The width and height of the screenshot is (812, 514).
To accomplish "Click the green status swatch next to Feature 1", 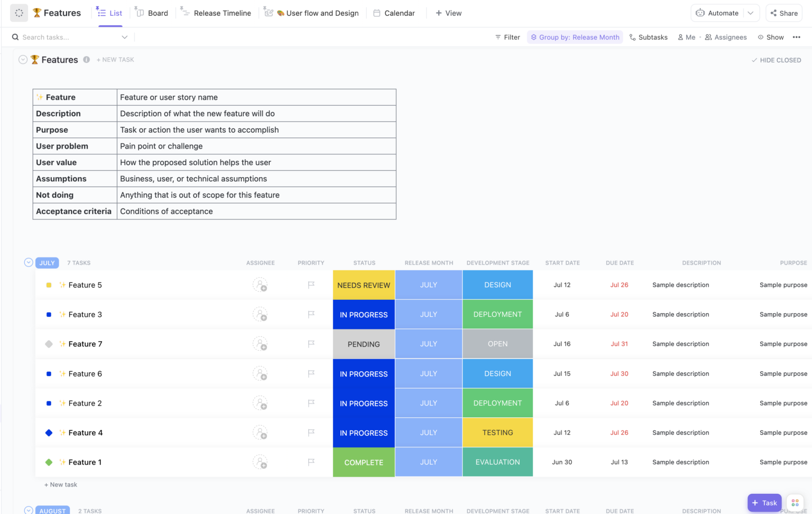I will click(x=49, y=462).
